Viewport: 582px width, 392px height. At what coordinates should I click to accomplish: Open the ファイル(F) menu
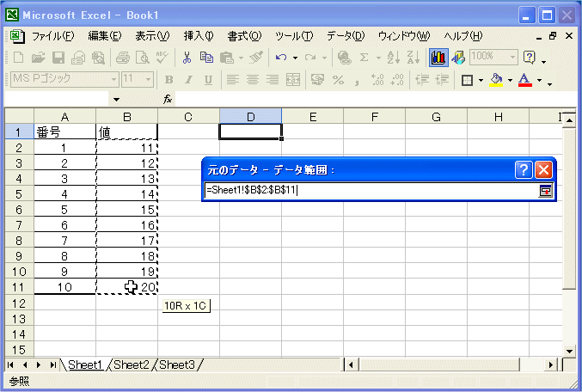click(52, 36)
